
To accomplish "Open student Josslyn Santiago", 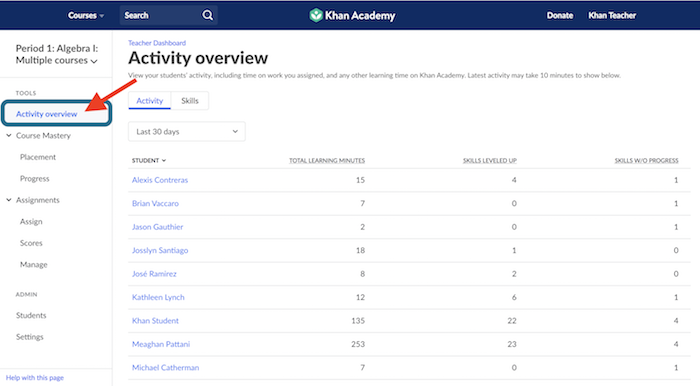I will (x=160, y=250).
